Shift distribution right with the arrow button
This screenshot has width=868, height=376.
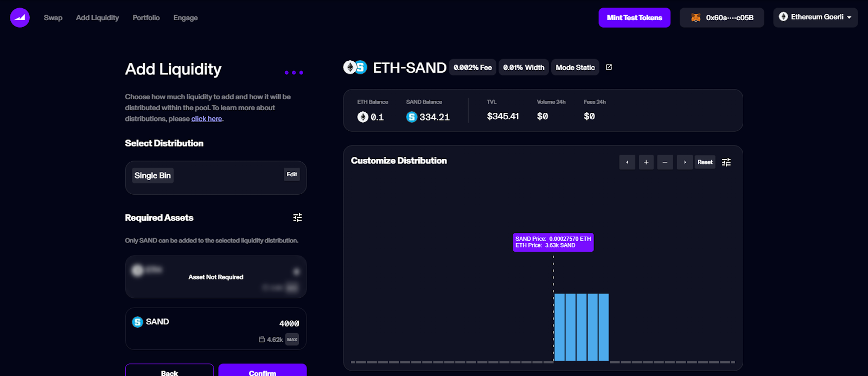[x=685, y=162]
